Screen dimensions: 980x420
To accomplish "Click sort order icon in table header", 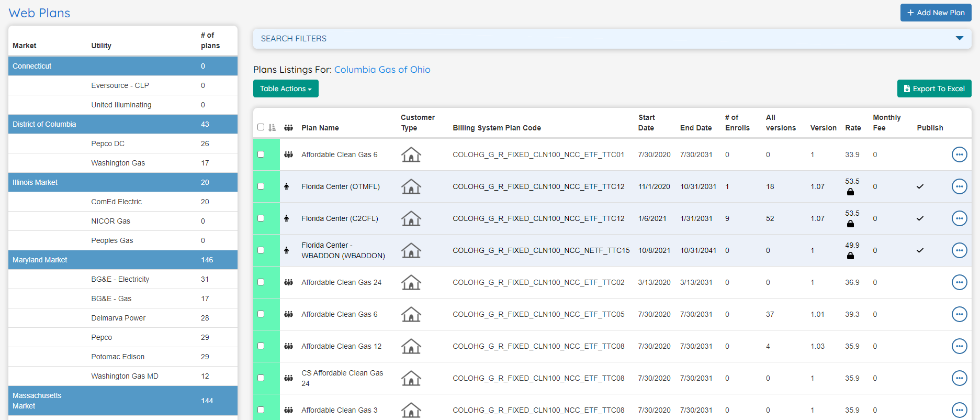I will (x=272, y=128).
